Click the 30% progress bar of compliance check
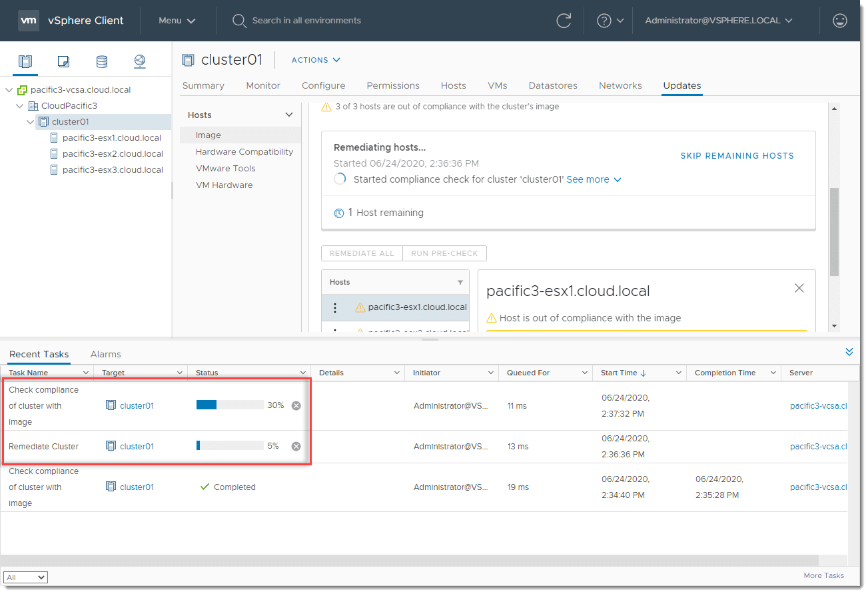Screen dimensions: 868x594 [x=230, y=405]
